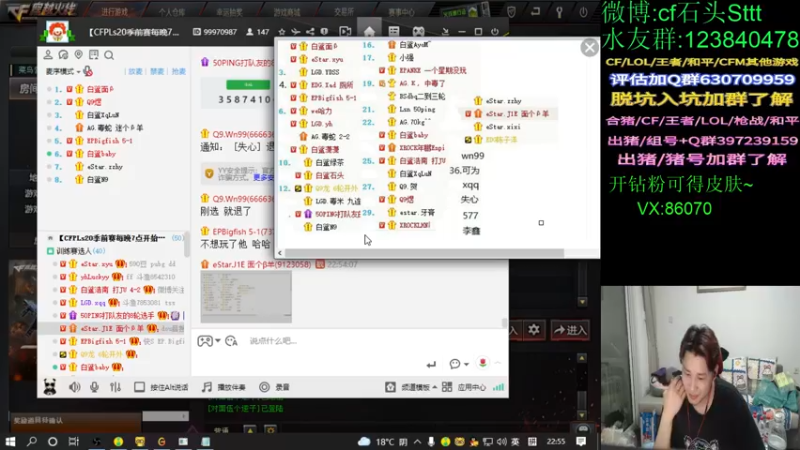Open the 个人仓库 tab in game window
Screen dimensions: 800x450
(x=171, y=12)
